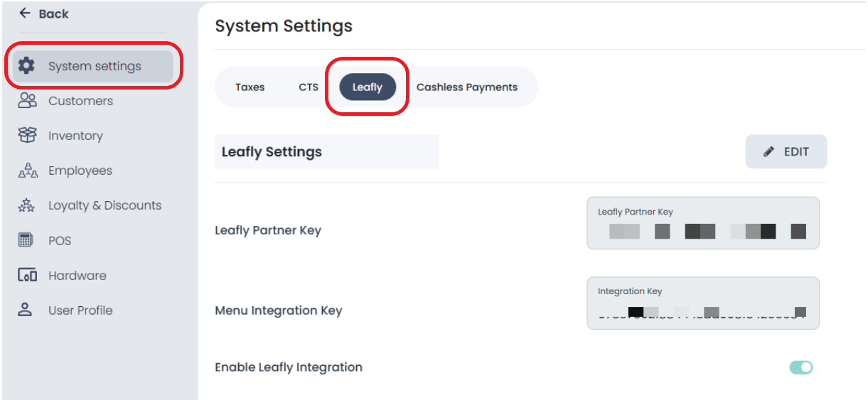The width and height of the screenshot is (868, 400).
Task: Open the CTS tab
Action: coord(309,87)
